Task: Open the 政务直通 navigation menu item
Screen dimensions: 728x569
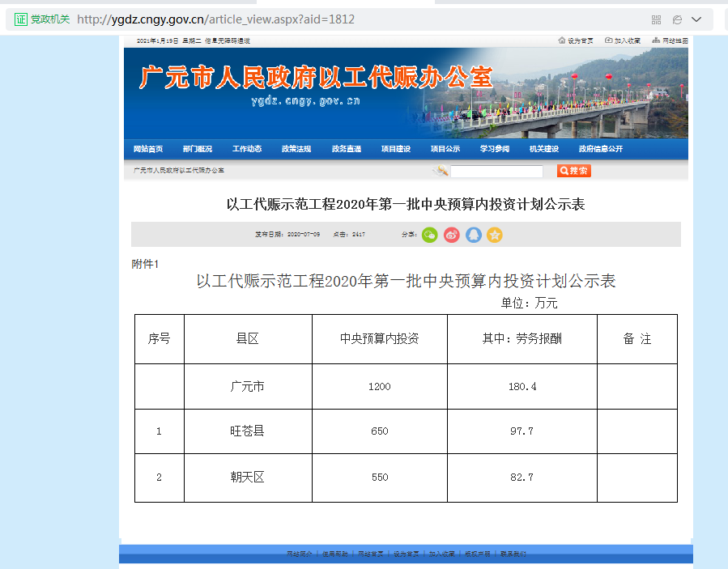Action: click(347, 149)
